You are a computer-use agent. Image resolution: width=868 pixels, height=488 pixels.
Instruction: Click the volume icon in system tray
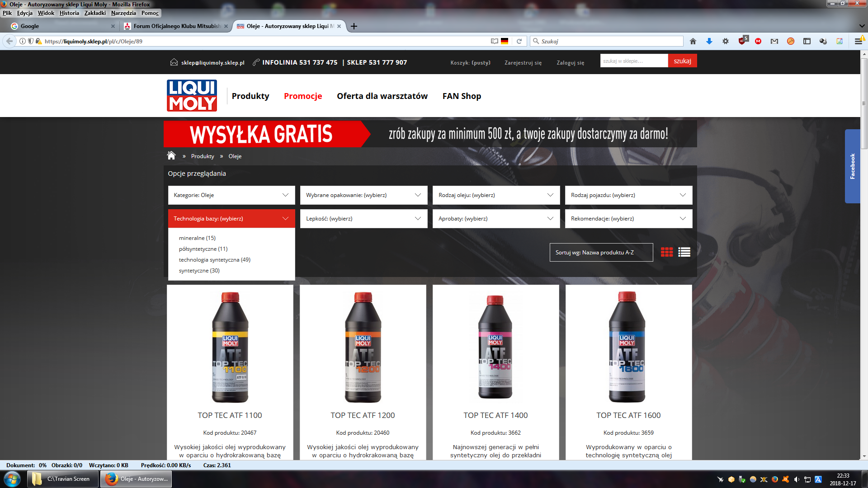[797, 479]
